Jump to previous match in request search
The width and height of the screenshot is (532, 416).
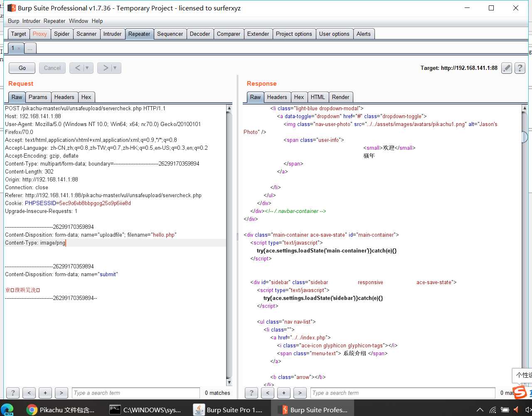[29, 393]
